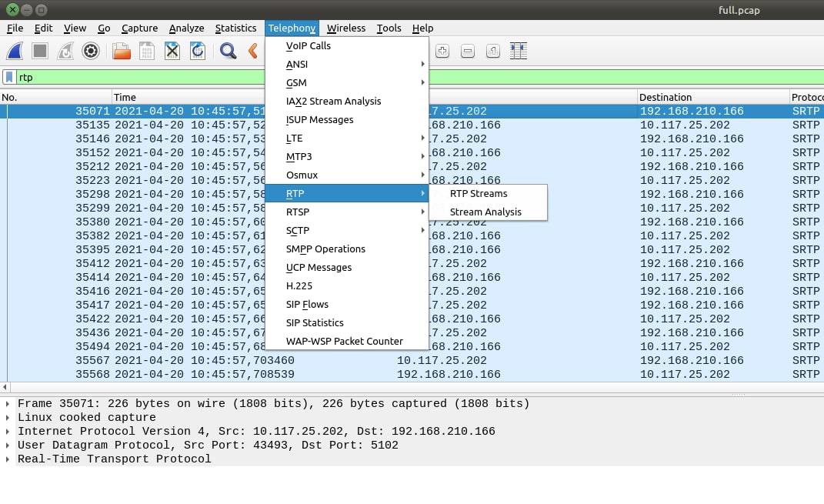Select the highlighted RTP submenu entry
Viewport: 824px width, 504px height.
[x=347, y=193]
